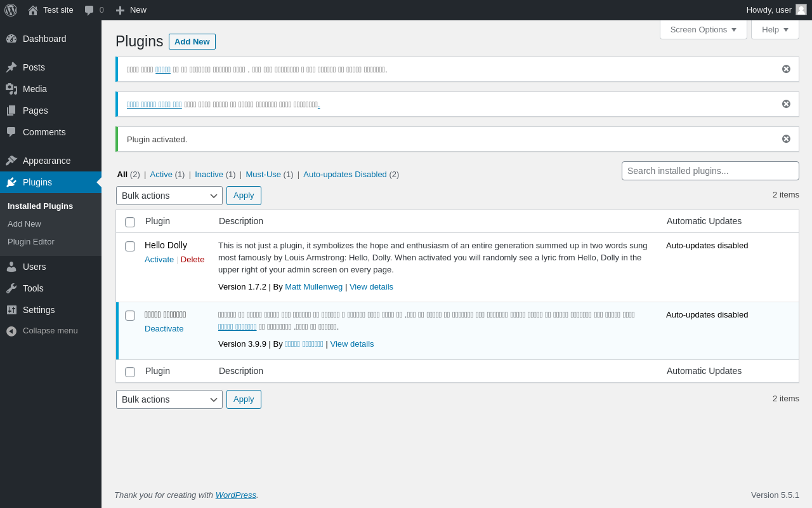Screen dimensions: 812x508
Task: Expand the Help panel
Action: tap(775, 29)
